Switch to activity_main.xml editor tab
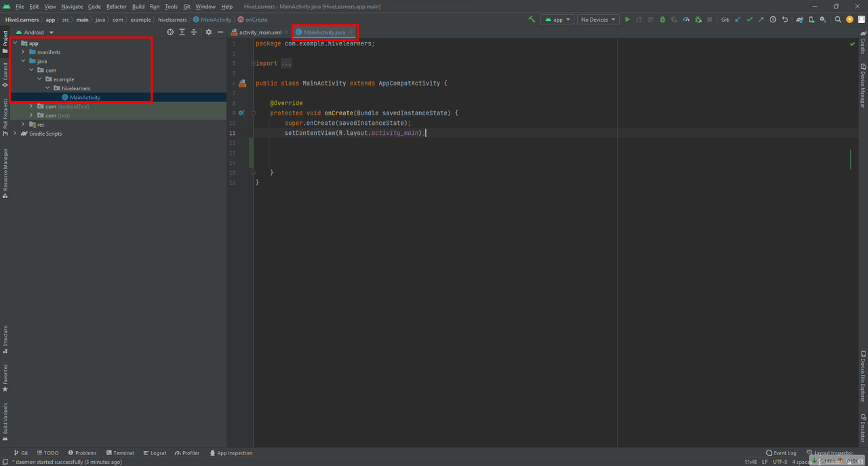The image size is (868, 466). (x=260, y=32)
